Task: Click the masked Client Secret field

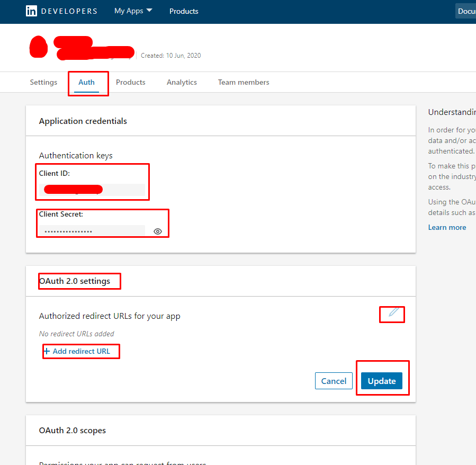Action: [92, 231]
